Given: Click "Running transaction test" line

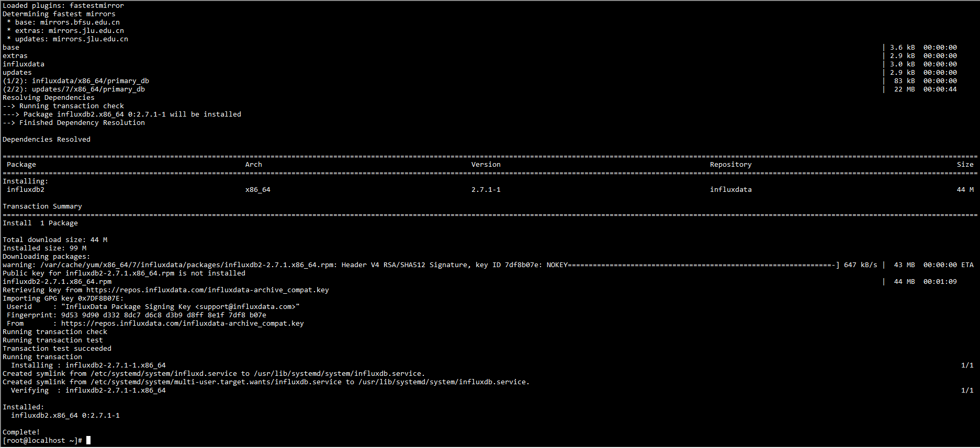Looking at the screenshot, I should coord(53,340).
